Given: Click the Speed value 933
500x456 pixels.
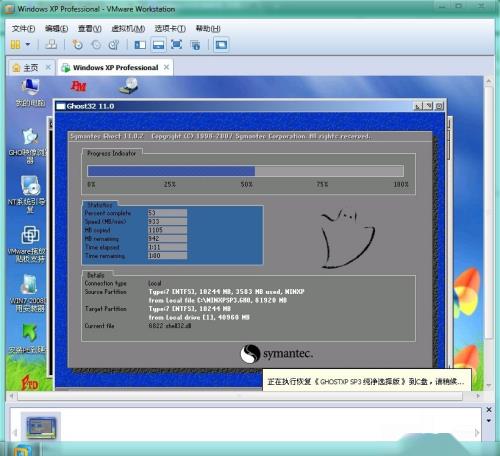Looking at the screenshot, I should (x=167, y=221).
